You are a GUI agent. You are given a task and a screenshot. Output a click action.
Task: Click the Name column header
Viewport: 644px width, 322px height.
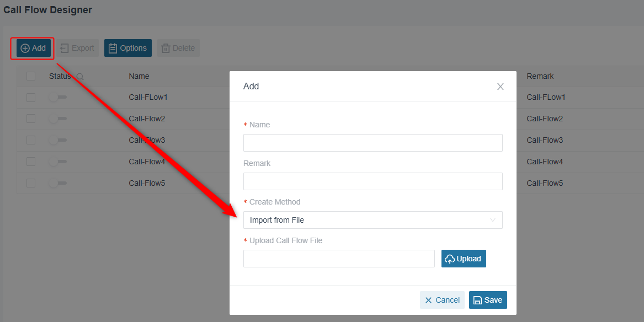[139, 76]
